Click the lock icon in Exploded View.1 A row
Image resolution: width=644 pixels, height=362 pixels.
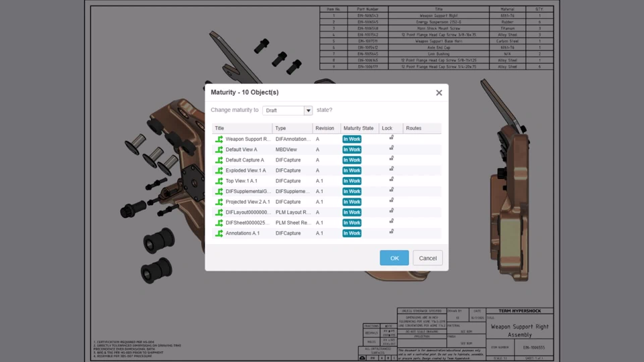pos(391,169)
